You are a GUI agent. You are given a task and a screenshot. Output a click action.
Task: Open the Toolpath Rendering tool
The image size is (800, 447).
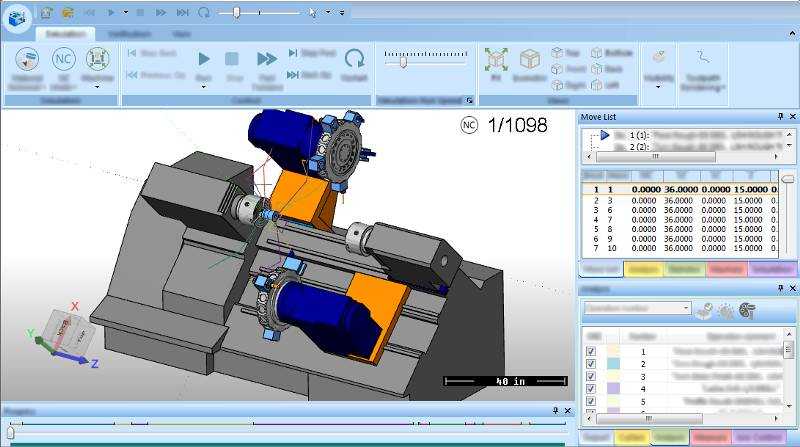pyautogui.click(x=704, y=58)
